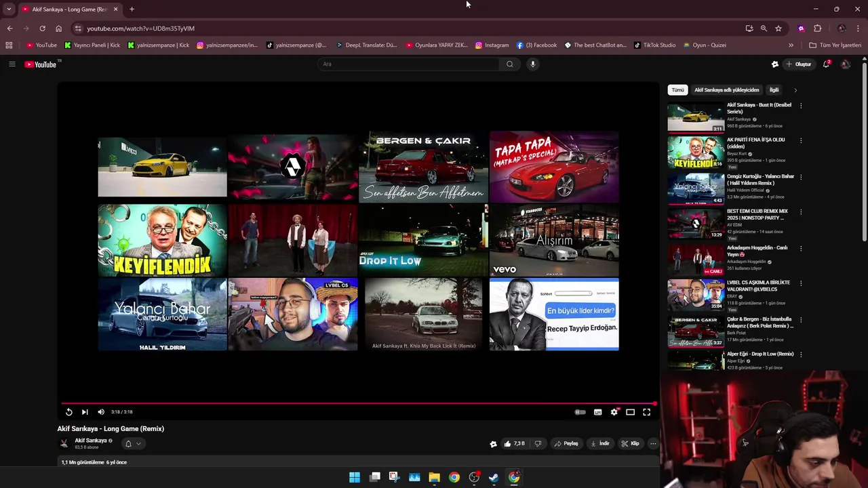Go to the YouTube home logo

(41, 64)
